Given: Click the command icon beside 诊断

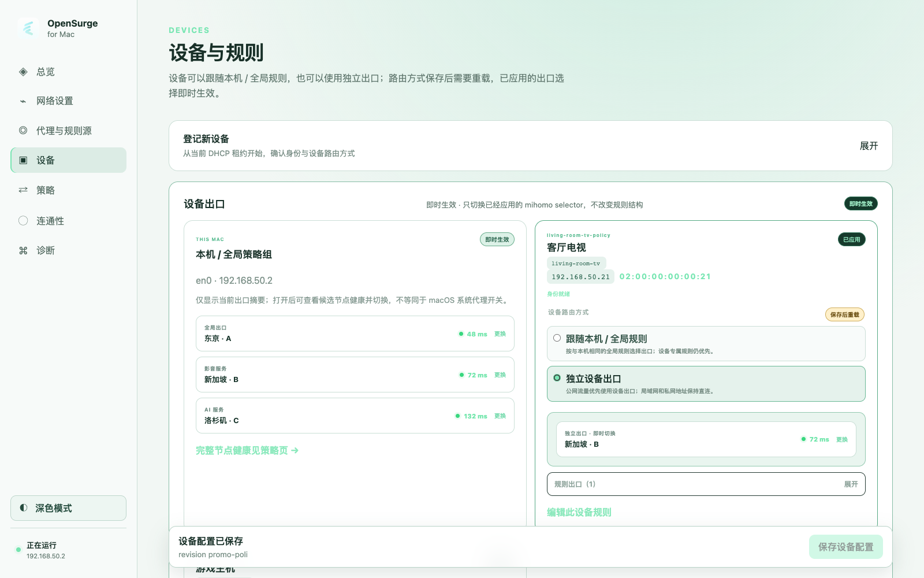Looking at the screenshot, I should pos(23,250).
